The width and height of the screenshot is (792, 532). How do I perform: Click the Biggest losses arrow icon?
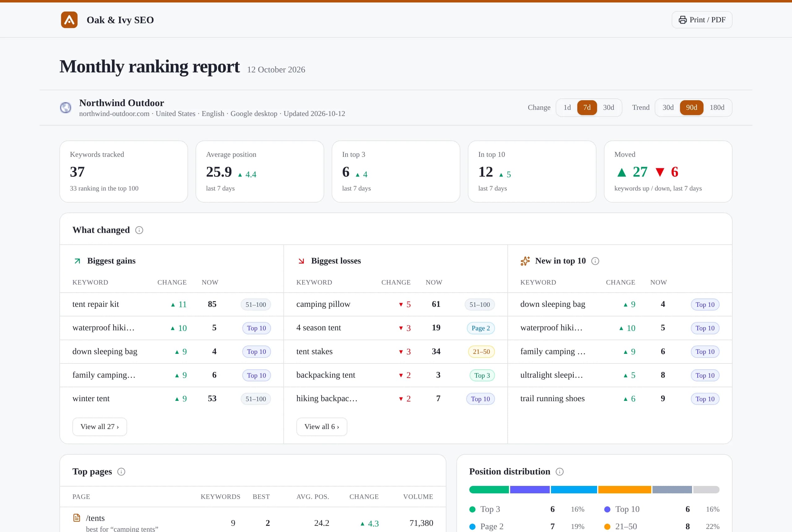[x=301, y=261]
